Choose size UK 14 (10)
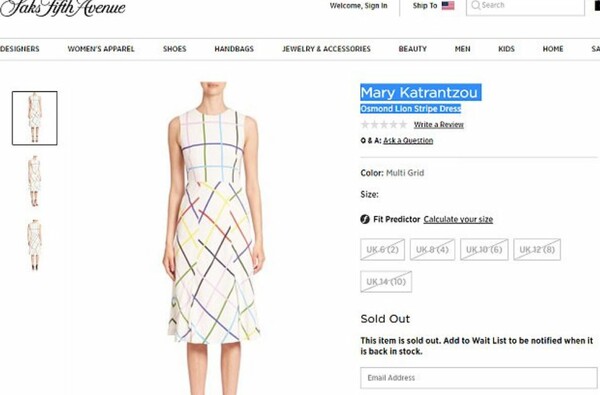Viewport: 600px width, 395px height. point(386,282)
